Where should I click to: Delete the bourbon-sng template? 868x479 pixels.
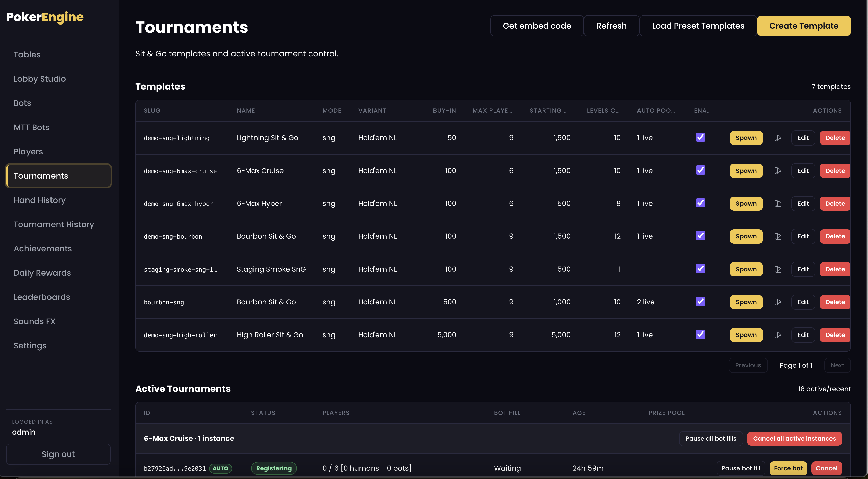tap(835, 302)
